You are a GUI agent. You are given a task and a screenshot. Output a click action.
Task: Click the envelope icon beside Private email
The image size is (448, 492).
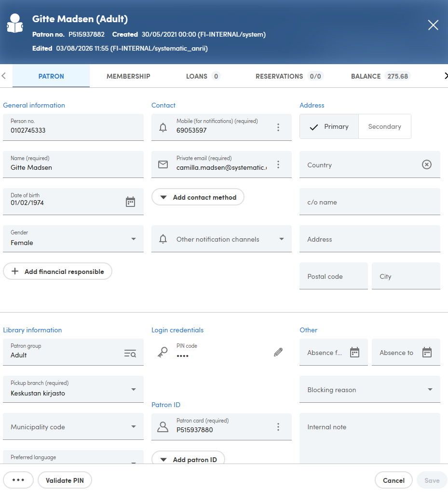[x=163, y=164]
